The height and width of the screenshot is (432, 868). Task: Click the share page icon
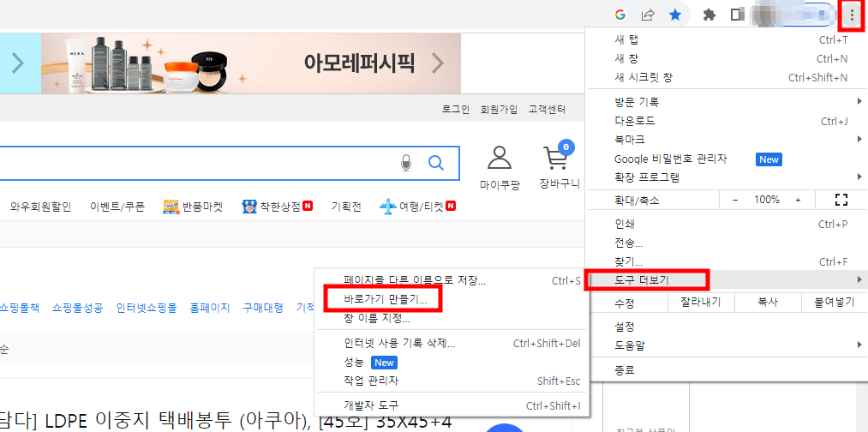tap(648, 15)
